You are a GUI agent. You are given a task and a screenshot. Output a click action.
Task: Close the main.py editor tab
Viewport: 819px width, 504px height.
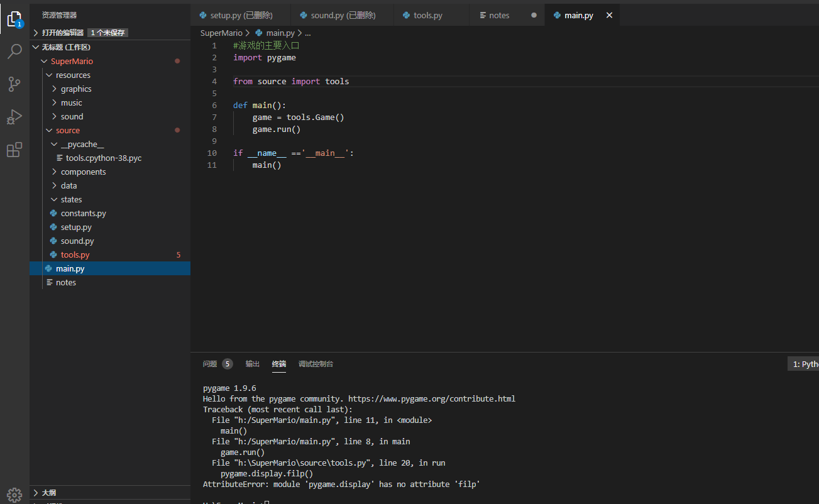(609, 15)
